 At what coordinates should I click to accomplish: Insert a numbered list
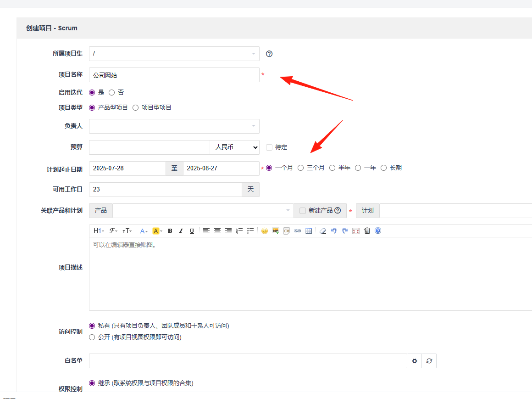point(239,231)
